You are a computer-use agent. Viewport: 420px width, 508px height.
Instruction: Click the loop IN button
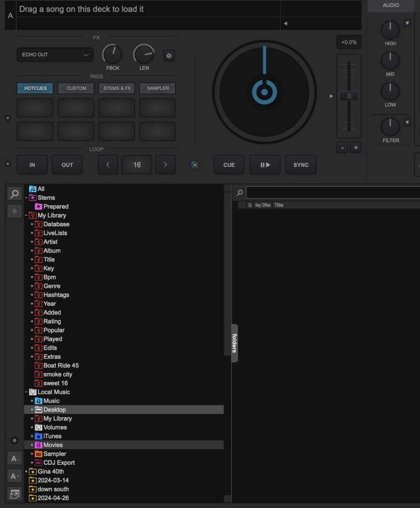[x=32, y=165]
